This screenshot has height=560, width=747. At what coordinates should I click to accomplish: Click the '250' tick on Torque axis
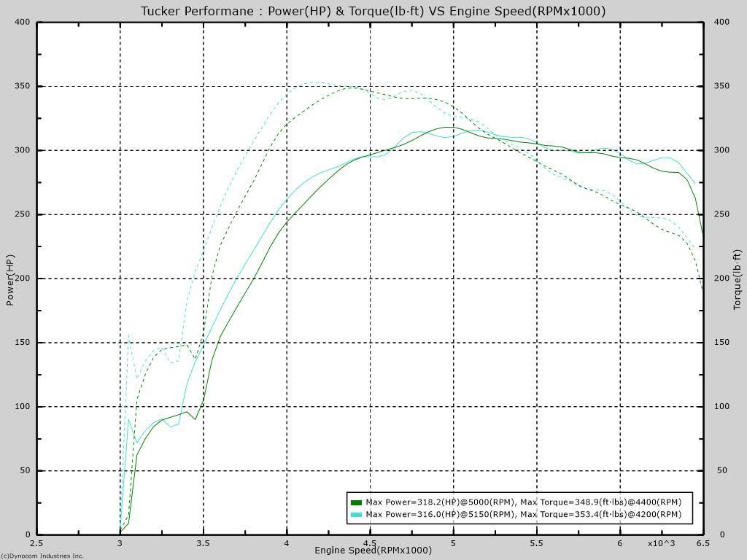click(721, 214)
